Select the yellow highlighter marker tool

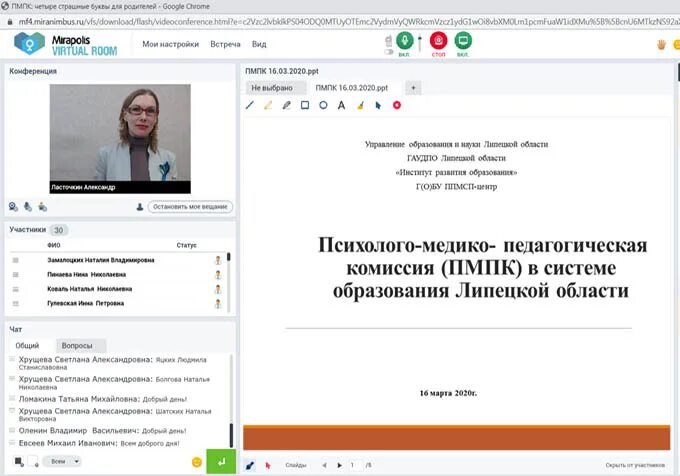(x=268, y=105)
